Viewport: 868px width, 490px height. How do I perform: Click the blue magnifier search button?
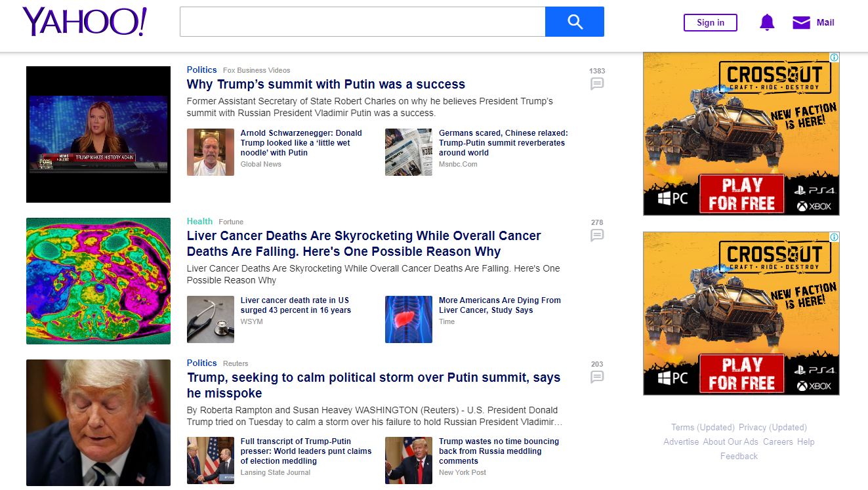coord(574,22)
